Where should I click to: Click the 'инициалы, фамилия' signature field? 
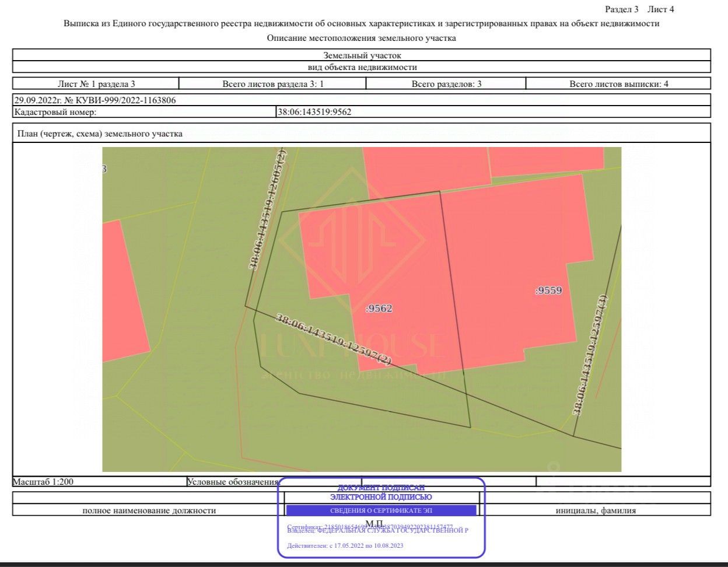596,510
